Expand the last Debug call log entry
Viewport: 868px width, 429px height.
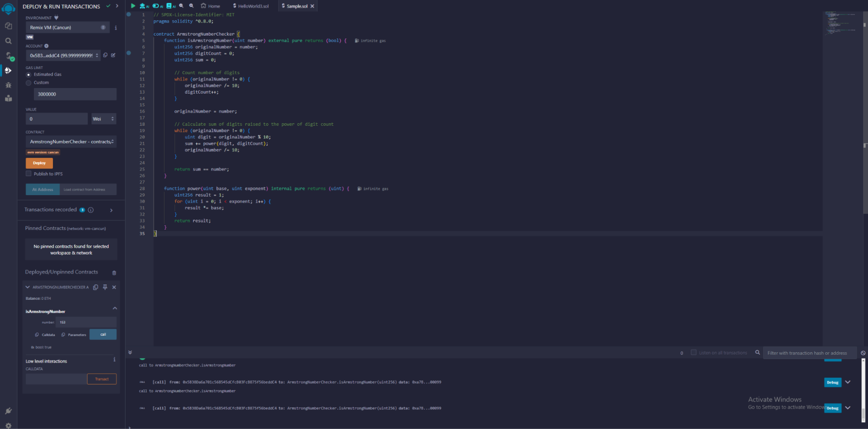[x=848, y=408]
